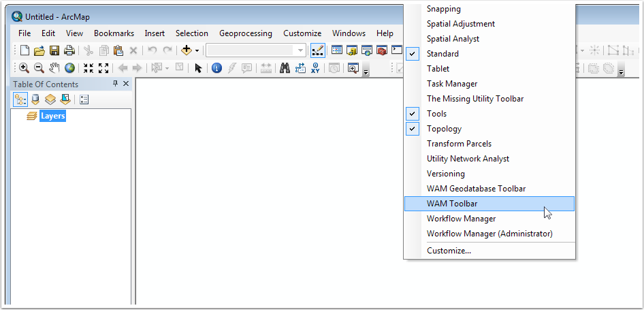This screenshot has width=644, height=310.
Task: Print the map with printer icon
Action: coord(69,50)
